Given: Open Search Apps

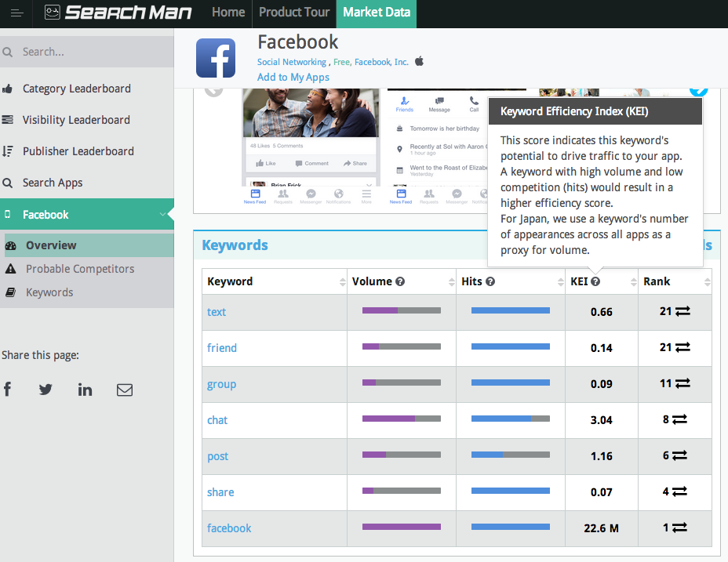Looking at the screenshot, I should tap(53, 183).
